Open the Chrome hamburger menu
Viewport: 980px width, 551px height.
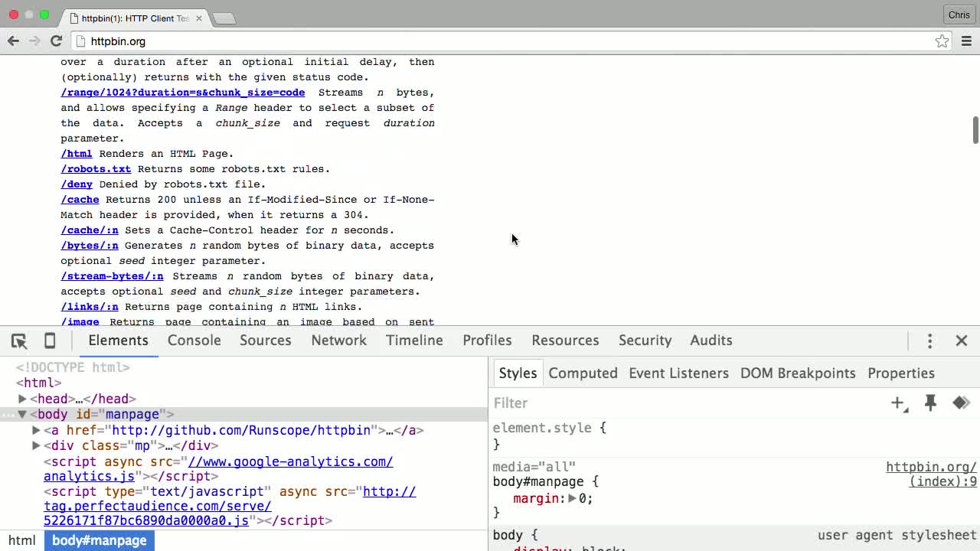coord(966,41)
